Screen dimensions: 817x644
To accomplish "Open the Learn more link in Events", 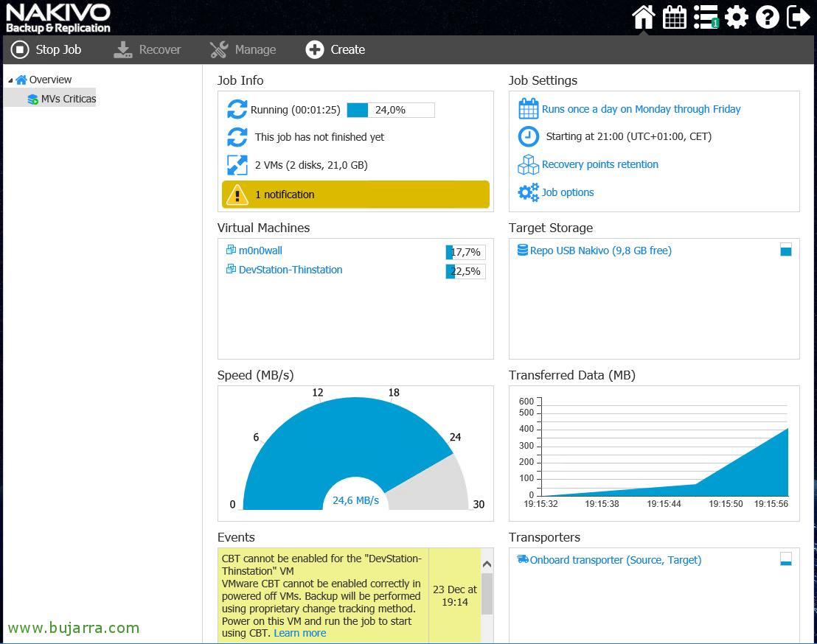I will (x=300, y=633).
